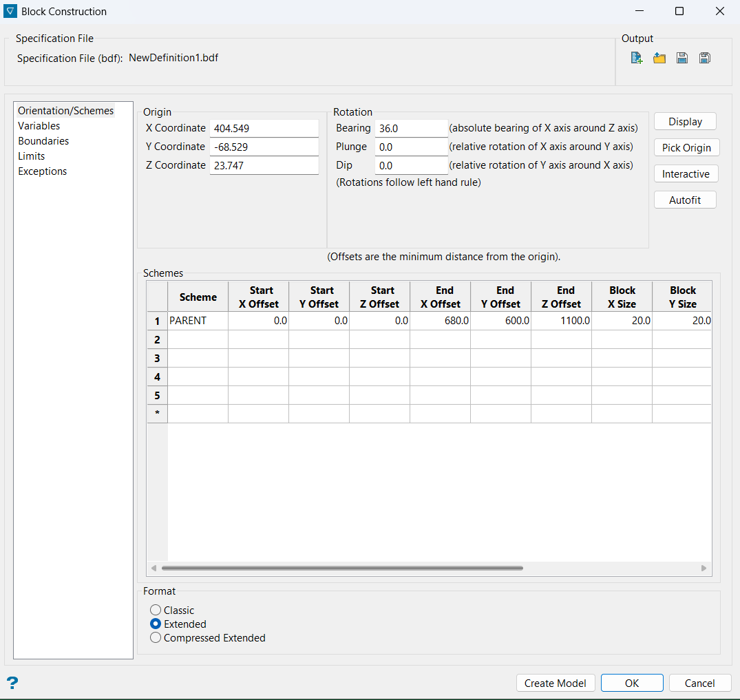
Task: Click the Save As double-floppy icon
Action: [705, 58]
